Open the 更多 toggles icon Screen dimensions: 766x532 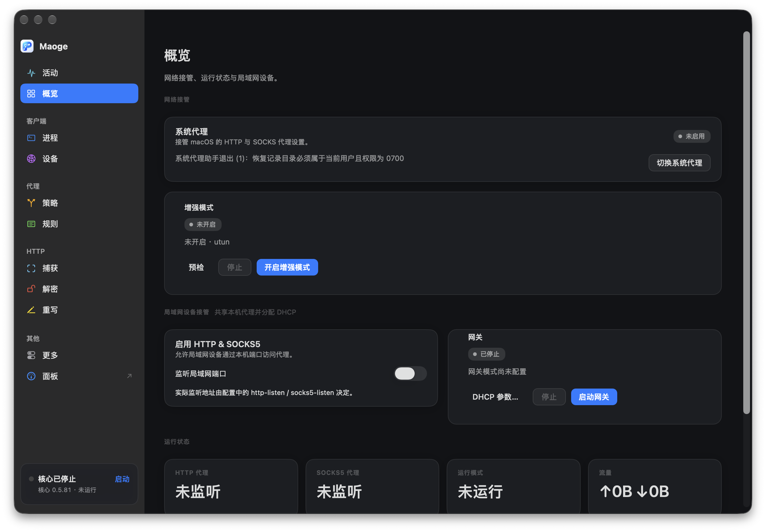[31, 355]
